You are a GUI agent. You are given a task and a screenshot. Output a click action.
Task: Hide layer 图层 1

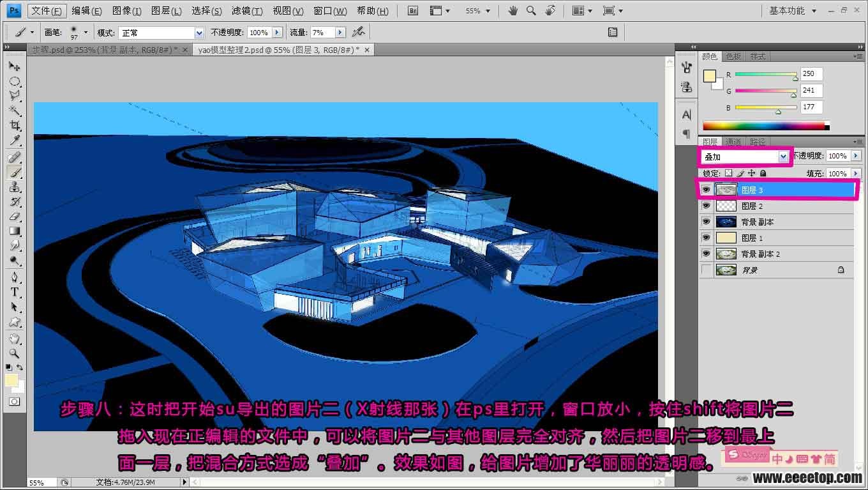(x=706, y=238)
